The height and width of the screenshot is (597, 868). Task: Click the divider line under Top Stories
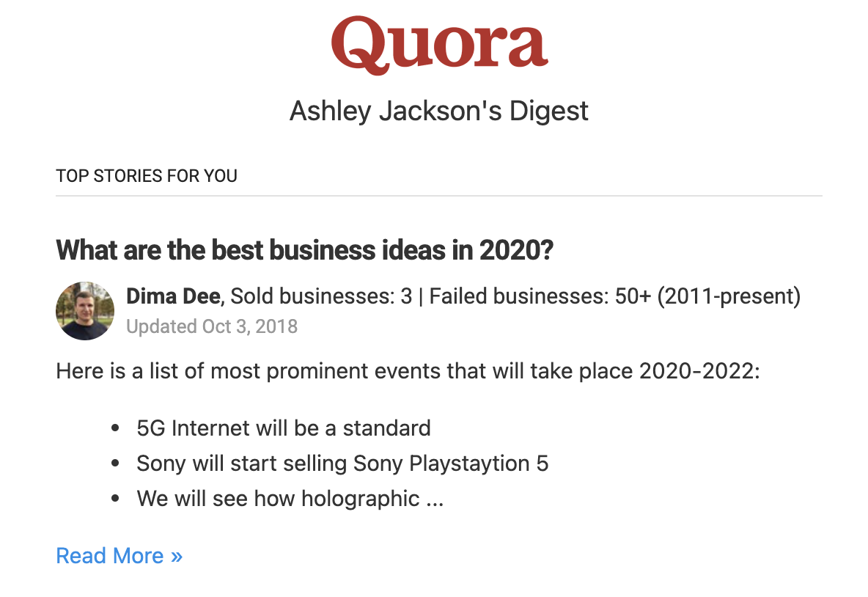pos(438,196)
